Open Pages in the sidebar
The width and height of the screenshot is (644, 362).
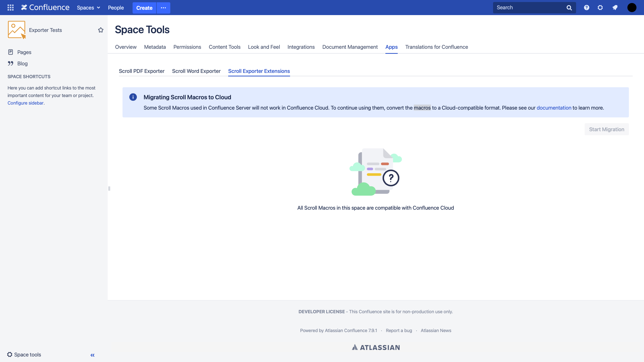click(24, 52)
